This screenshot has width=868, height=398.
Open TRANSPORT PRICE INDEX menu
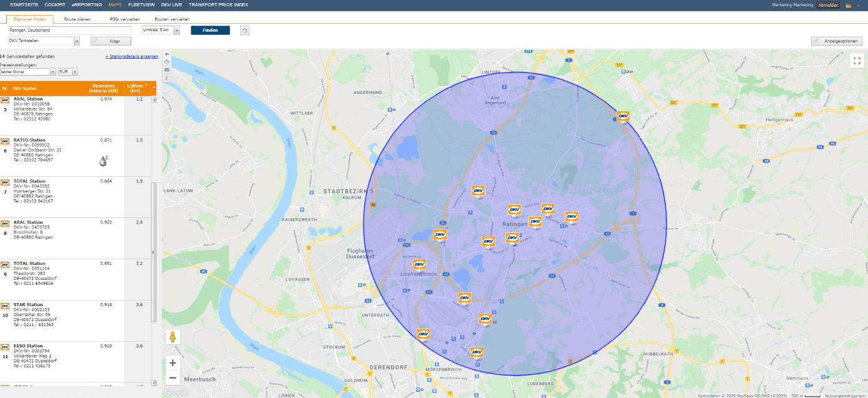(x=218, y=4)
